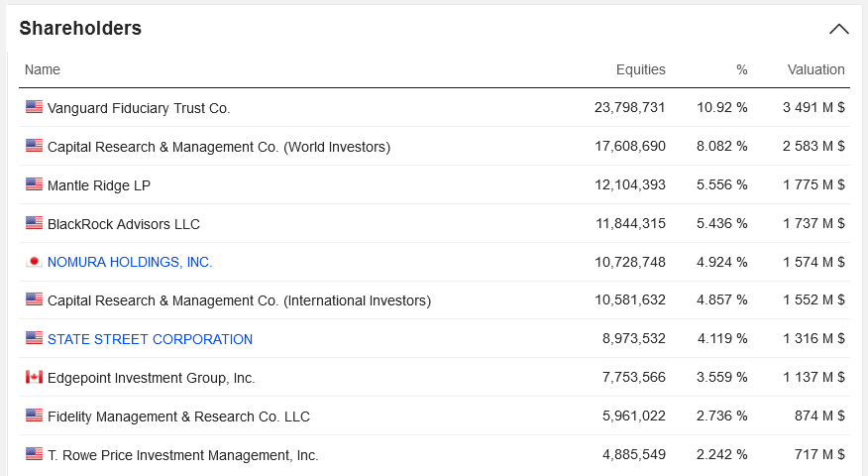Click the flag icon next to Mantle Ridge LP
868x476 pixels.
pos(34,184)
